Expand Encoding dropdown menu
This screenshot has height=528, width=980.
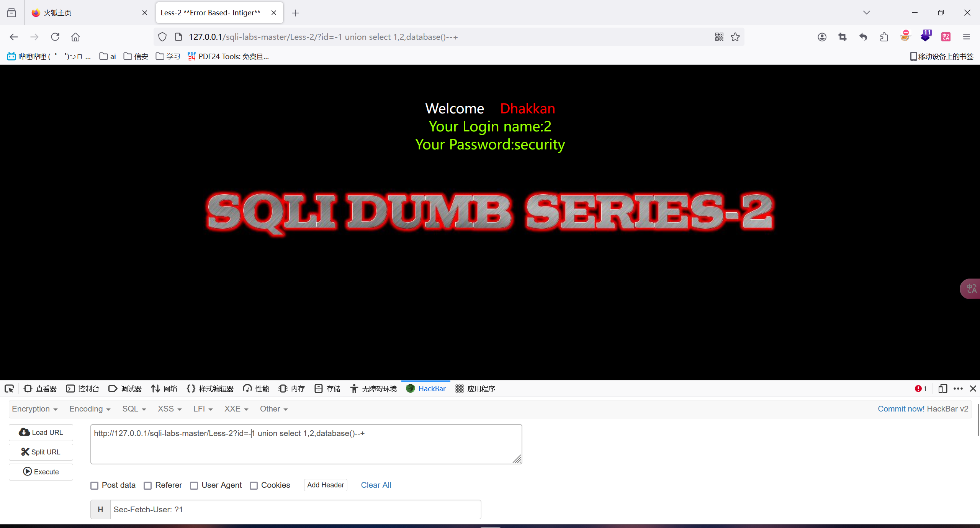click(90, 409)
